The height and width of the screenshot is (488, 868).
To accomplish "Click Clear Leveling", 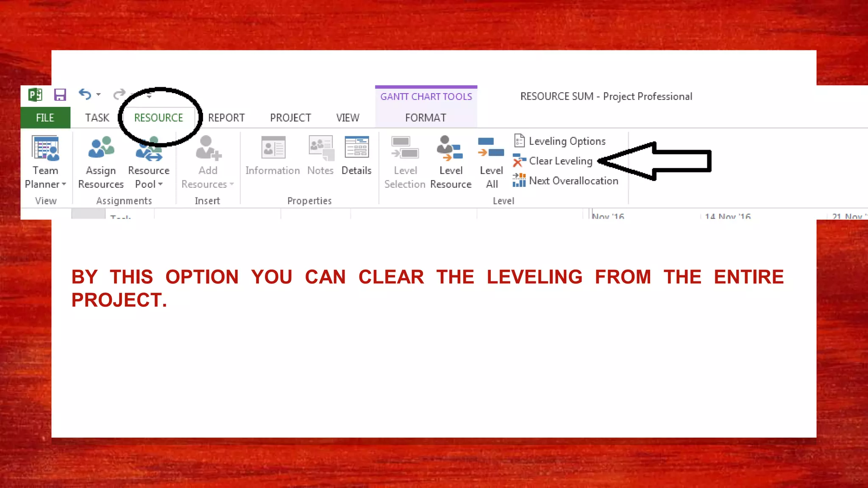I will (553, 161).
